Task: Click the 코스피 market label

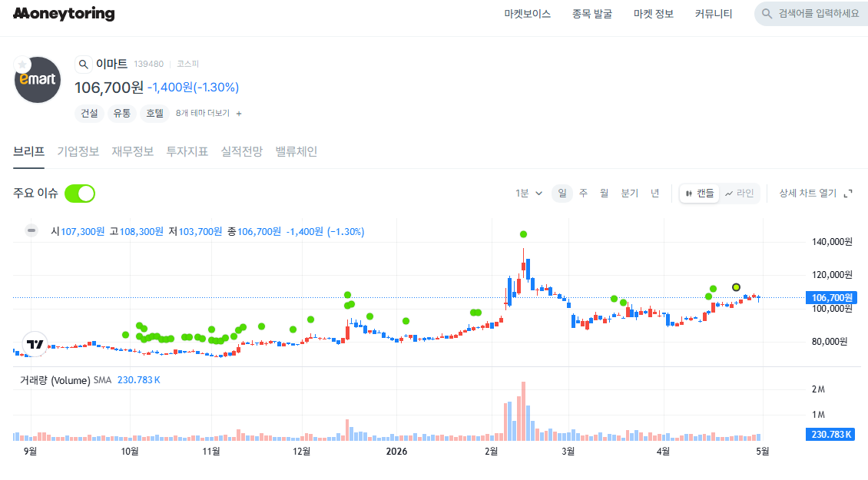Action: click(187, 65)
